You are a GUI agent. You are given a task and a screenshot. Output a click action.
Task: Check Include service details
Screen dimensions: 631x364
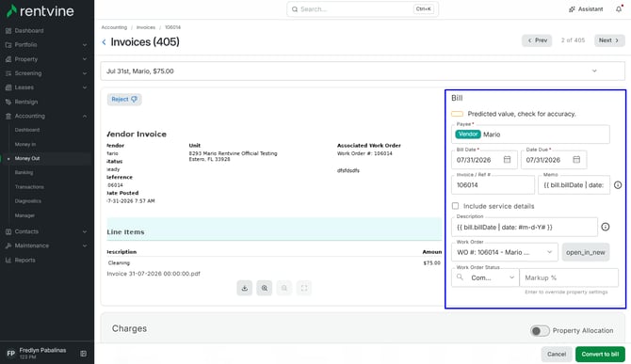point(455,206)
